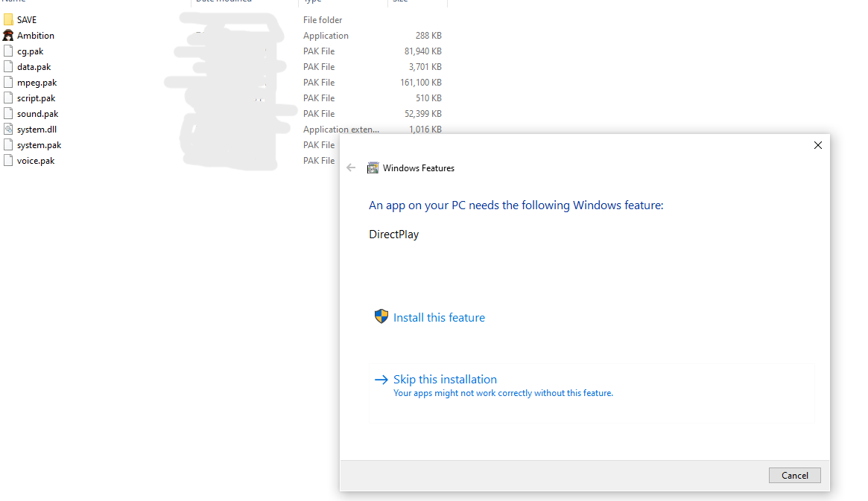The image size is (868, 501).
Task: Click the 52,399 KB size of sound.pak
Action: tap(423, 113)
